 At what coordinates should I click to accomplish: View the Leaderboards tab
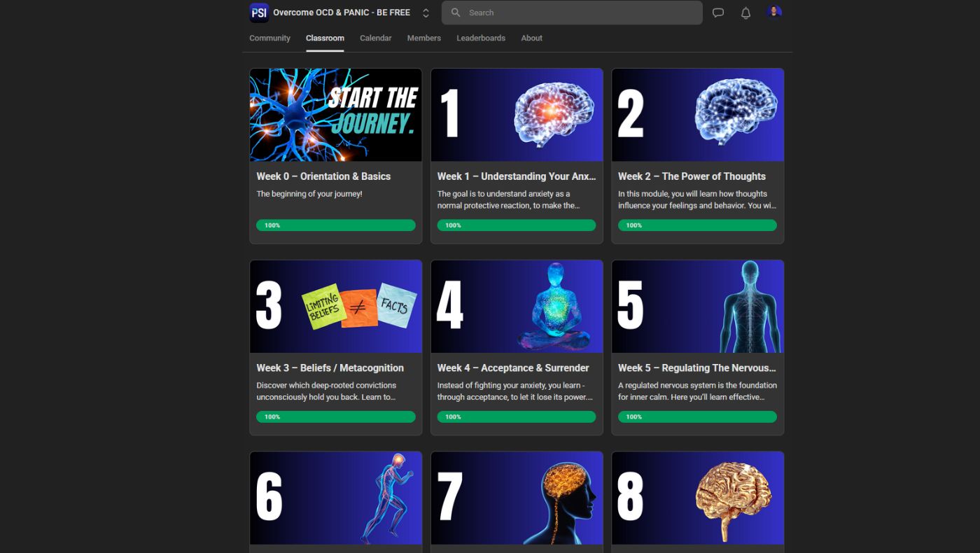tap(481, 38)
